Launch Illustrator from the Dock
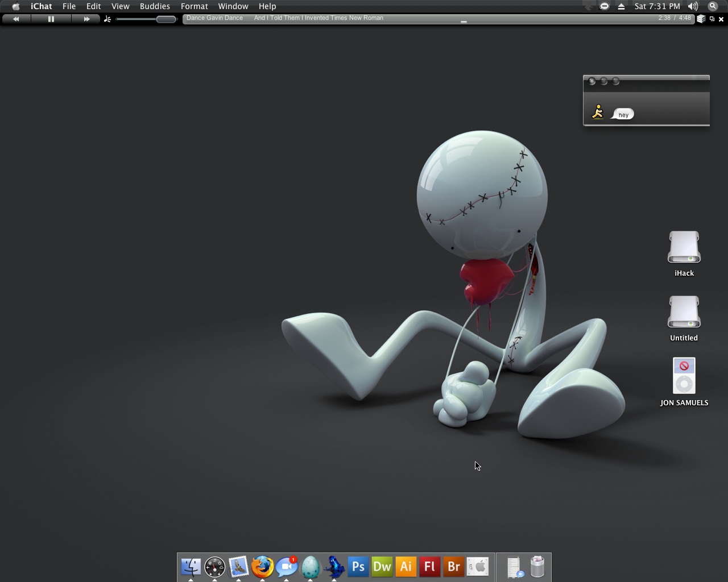Viewport: 728px width, 582px height. coord(406,567)
